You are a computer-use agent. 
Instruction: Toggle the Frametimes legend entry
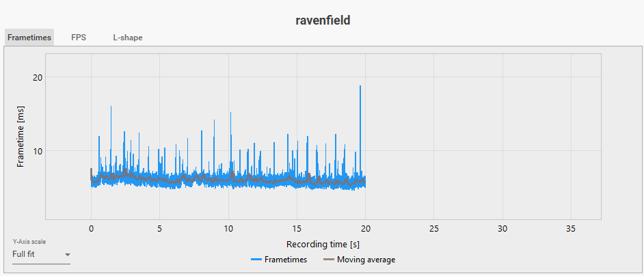pyautogui.click(x=279, y=260)
